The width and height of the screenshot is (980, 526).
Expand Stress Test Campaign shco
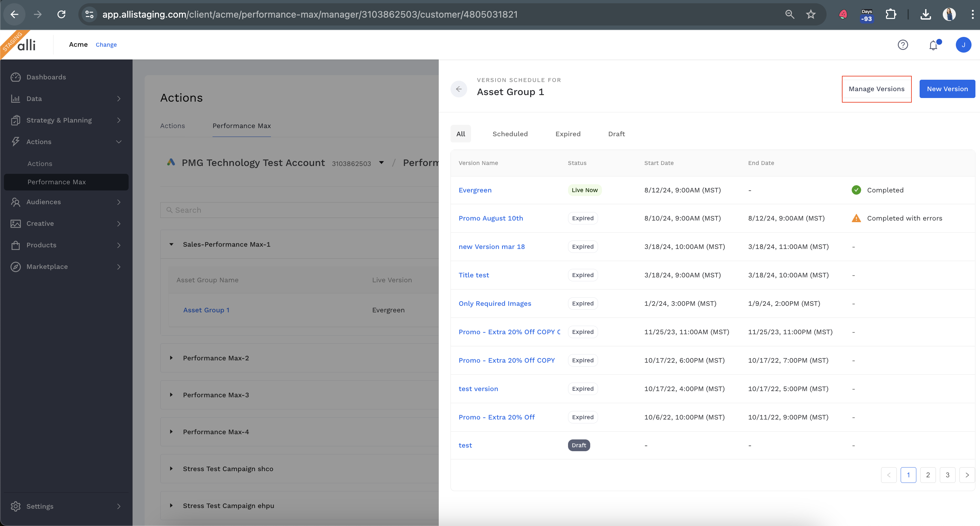pos(171,468)
